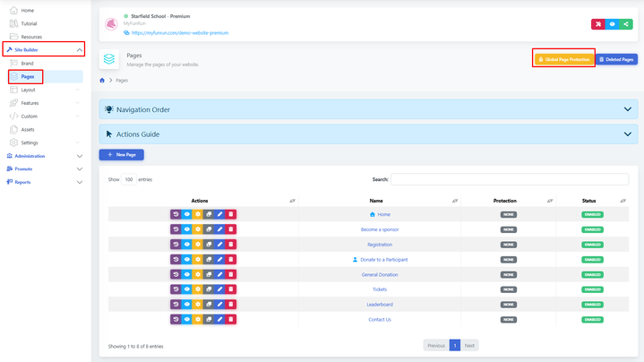Open Features in Site Builder menu
The height and width of the screenshot is (362, 644).
30,103
